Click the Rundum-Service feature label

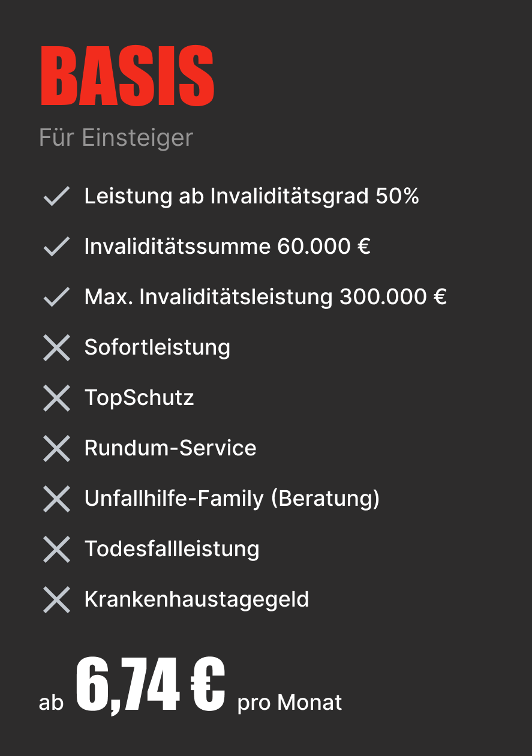pos(170,448)
